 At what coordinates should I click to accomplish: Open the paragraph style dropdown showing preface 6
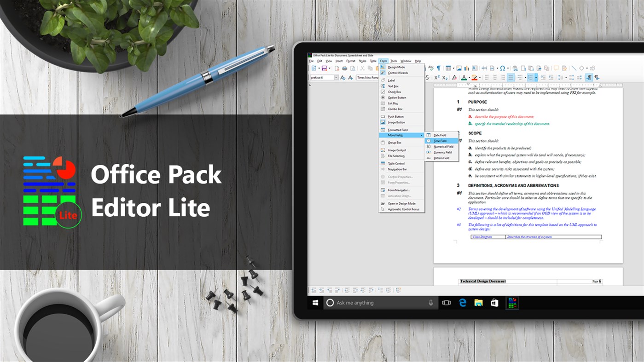point(336,77)
